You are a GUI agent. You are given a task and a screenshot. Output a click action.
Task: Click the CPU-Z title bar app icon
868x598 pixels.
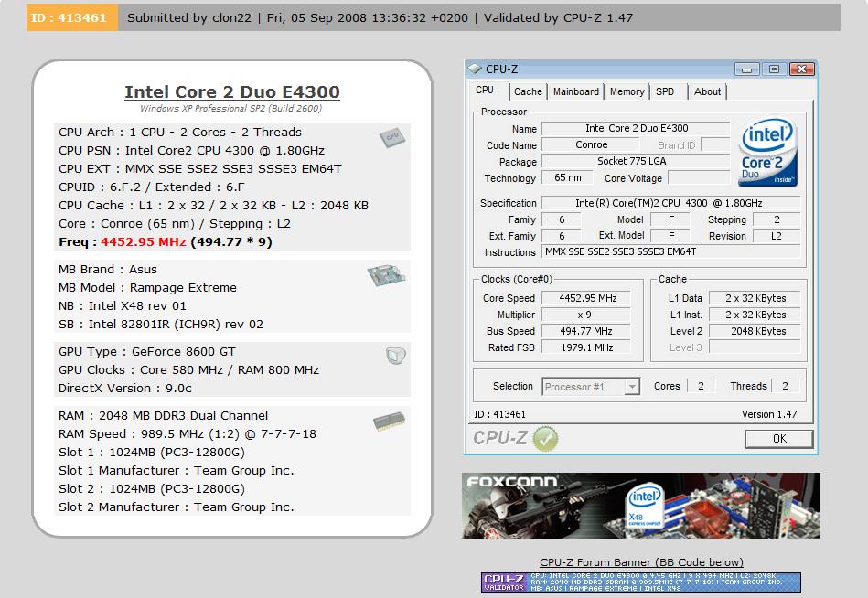tap(475, 69)
